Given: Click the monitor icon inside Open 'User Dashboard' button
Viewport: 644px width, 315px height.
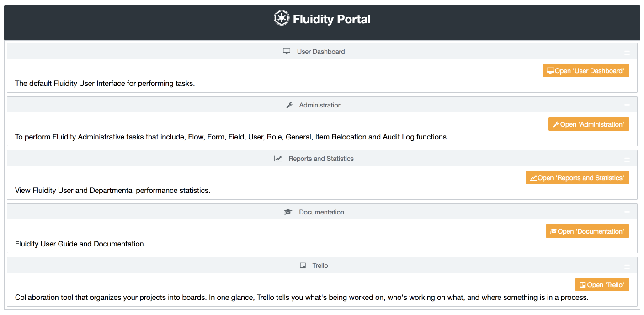Looking at the screenshot, I should (x=550, y=70).
